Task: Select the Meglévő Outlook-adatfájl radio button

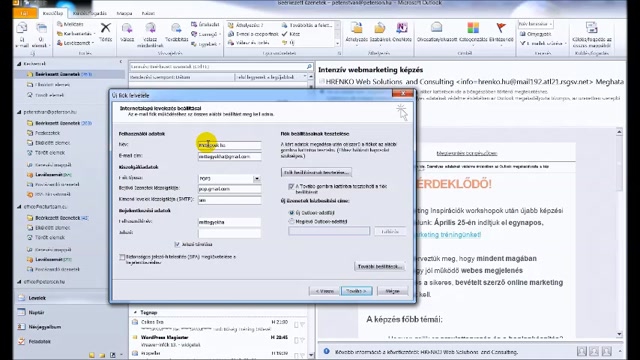Action: (291, 221)
